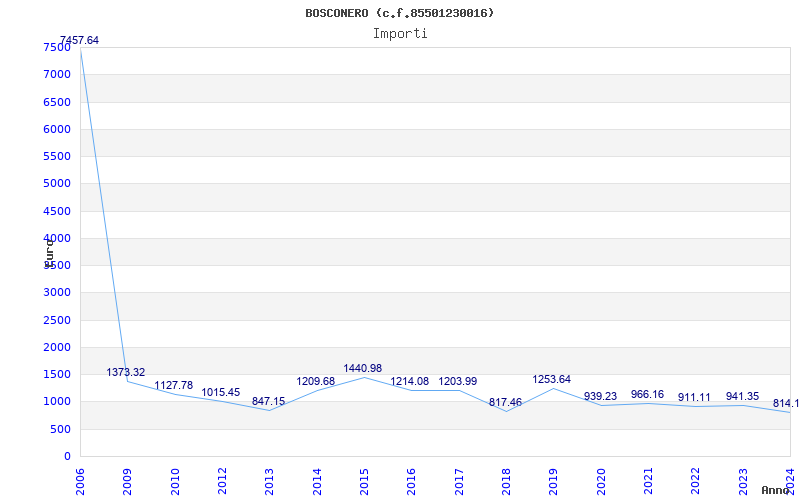Click the 1373.32 data point label
The height and width of the screenshot is (500, 800).
pos(126,372)
